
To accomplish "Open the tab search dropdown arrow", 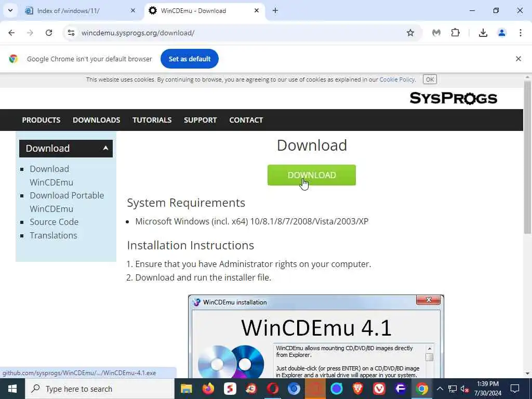I will [x=10, y=10].
